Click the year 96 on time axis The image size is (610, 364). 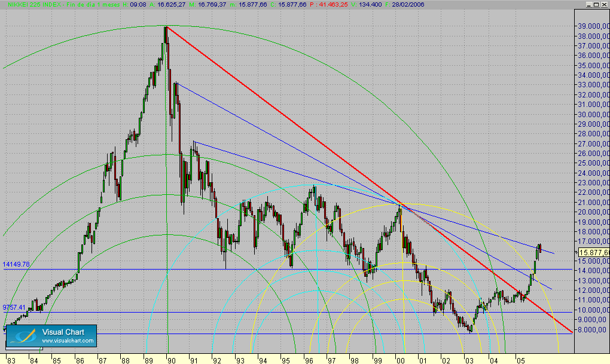click(x=309, y=360)
